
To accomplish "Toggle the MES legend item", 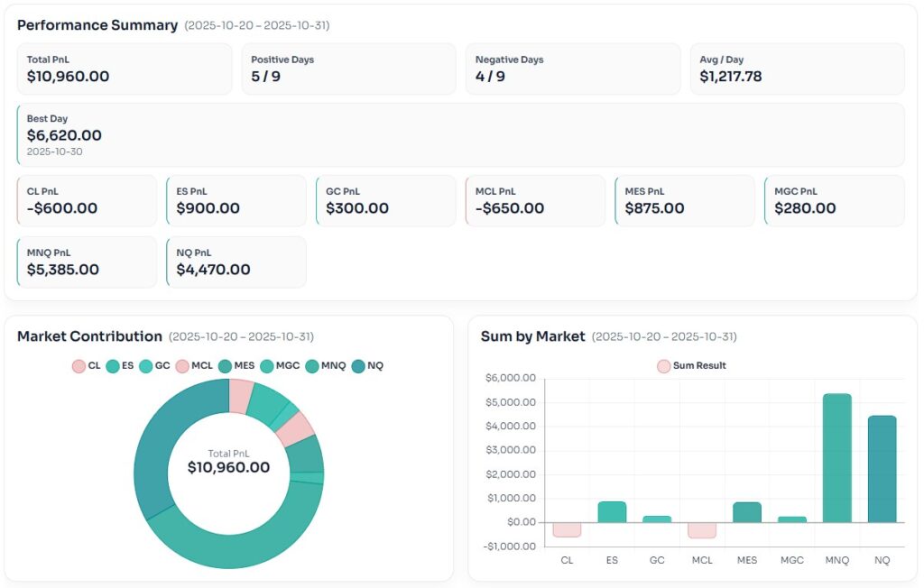I will tap(226, 365).
